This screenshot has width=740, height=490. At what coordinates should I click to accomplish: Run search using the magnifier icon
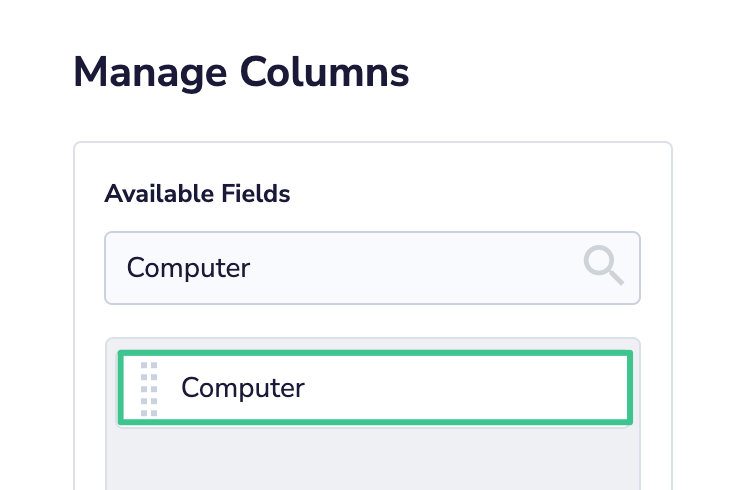click(604, 265)
